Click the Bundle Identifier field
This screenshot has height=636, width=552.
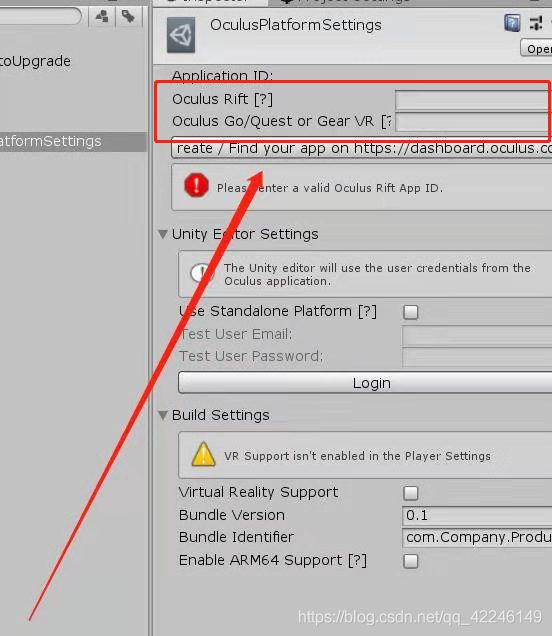(477, 537)
